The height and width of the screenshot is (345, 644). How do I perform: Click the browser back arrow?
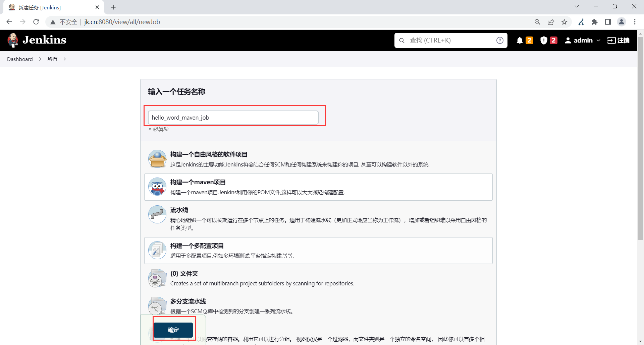(9, 22)
